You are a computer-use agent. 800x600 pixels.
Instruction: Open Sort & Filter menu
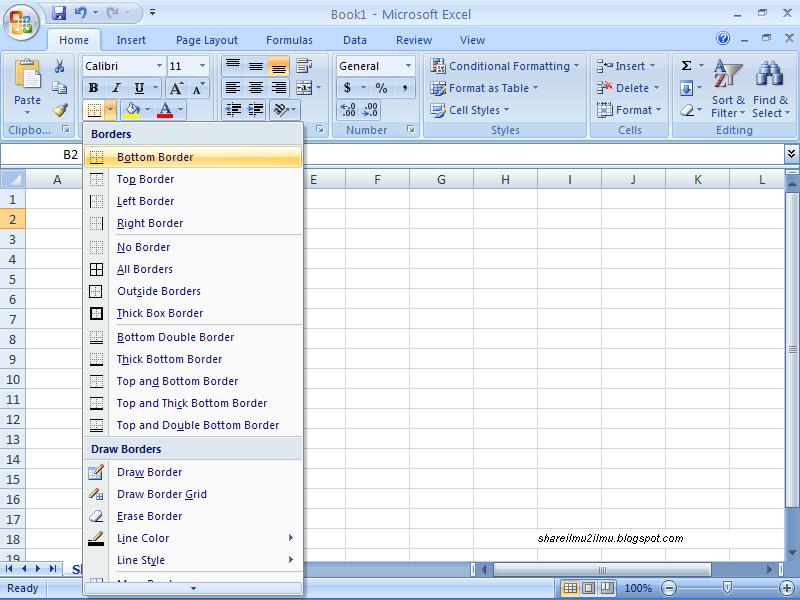pyautogui.click(x=728, y=88)
